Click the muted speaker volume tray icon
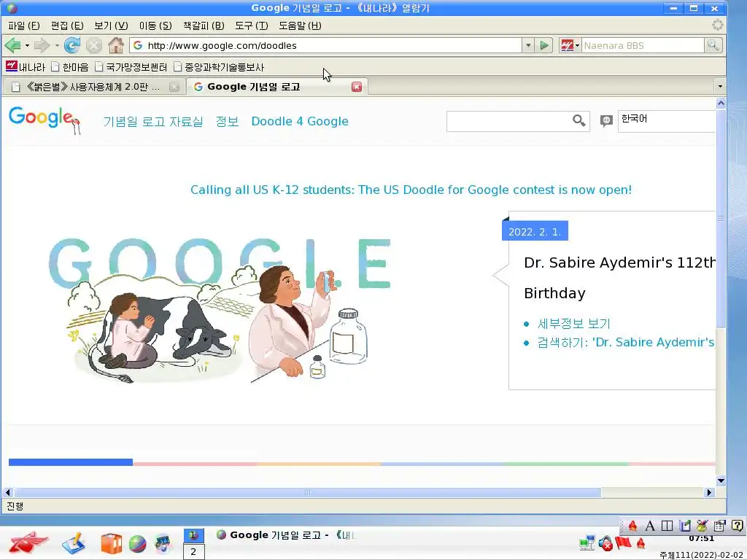The image size is (747, 560). [605, 542]
